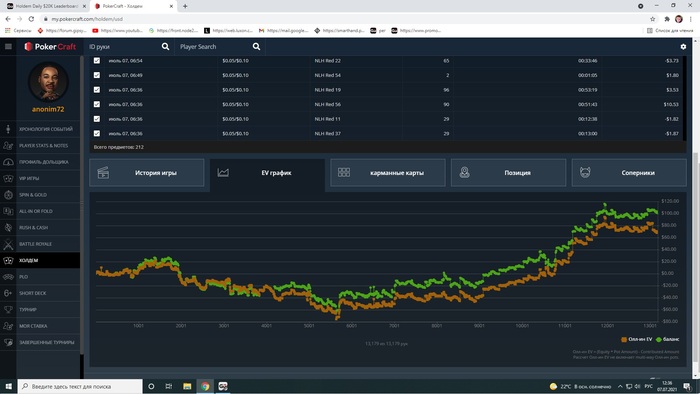Click the ID руки search field

coord(123,46)
